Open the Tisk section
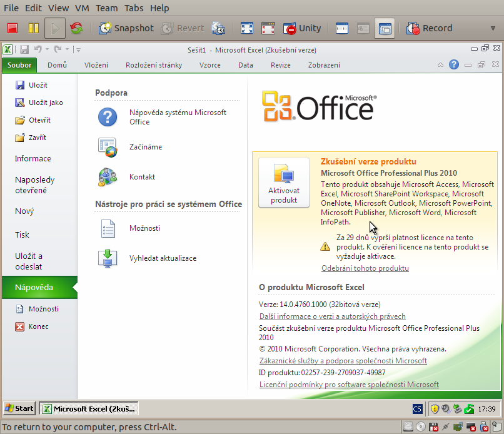The height and width of the screenshot is (434, 504). [22, 235]
